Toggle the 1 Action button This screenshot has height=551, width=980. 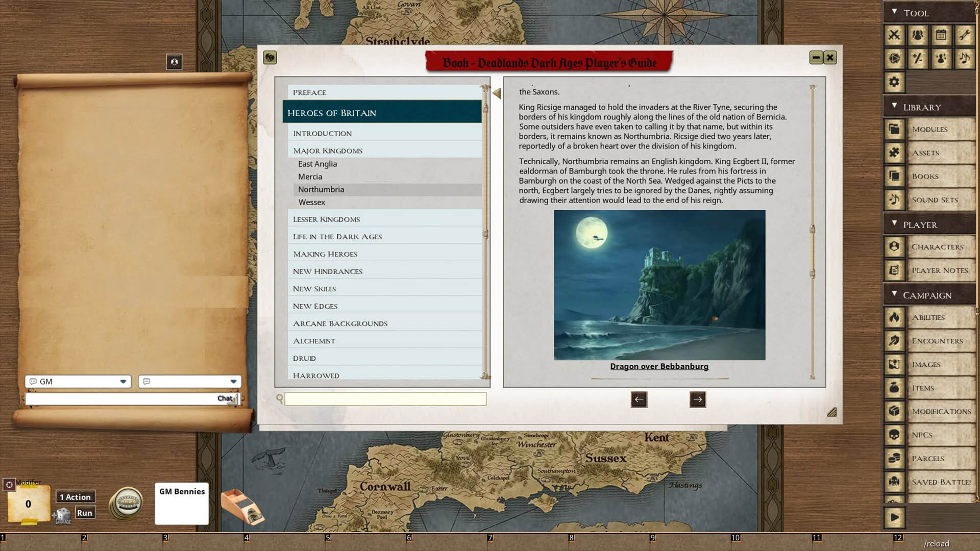(x=75, y=497)
